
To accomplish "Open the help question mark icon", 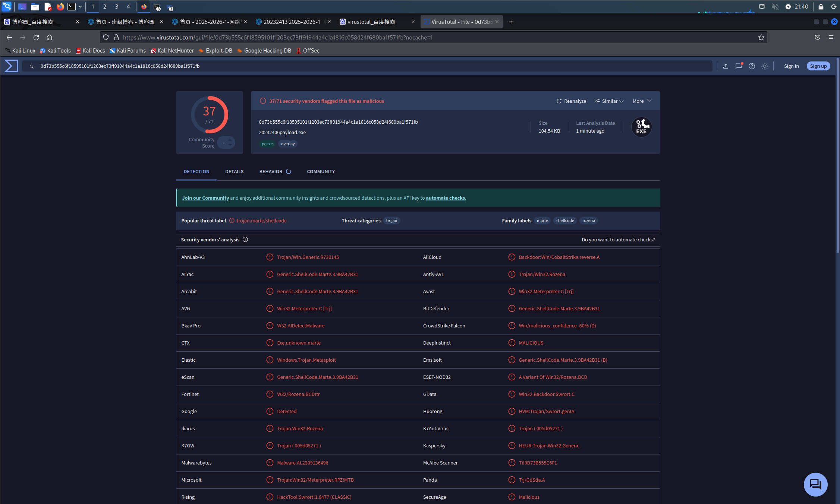I will pyautogui.click(x=752, y=66).
